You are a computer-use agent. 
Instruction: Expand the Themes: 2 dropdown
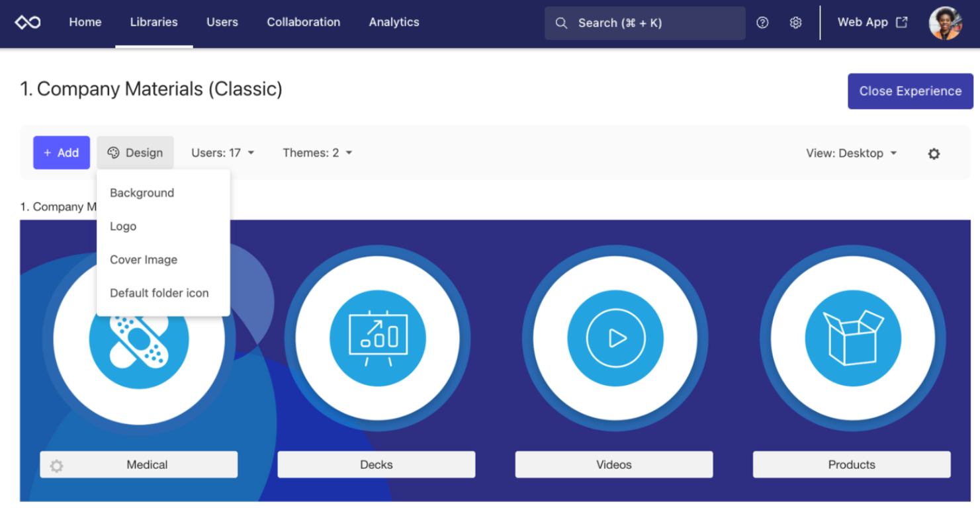tap(318, 153)
